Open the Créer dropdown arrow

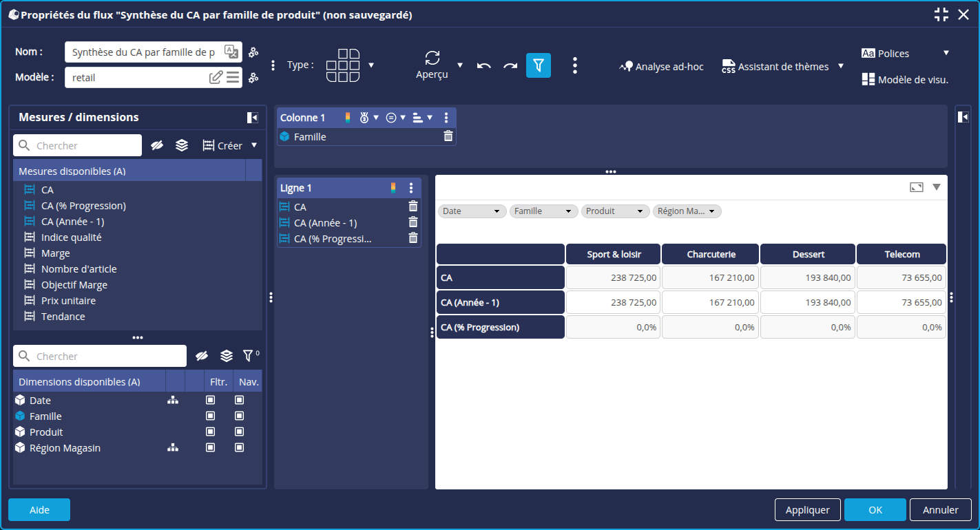(x=254, y=145)
